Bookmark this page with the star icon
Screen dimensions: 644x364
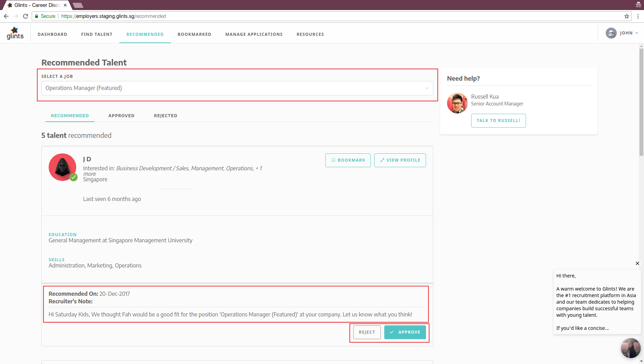[x=626, y=16]
